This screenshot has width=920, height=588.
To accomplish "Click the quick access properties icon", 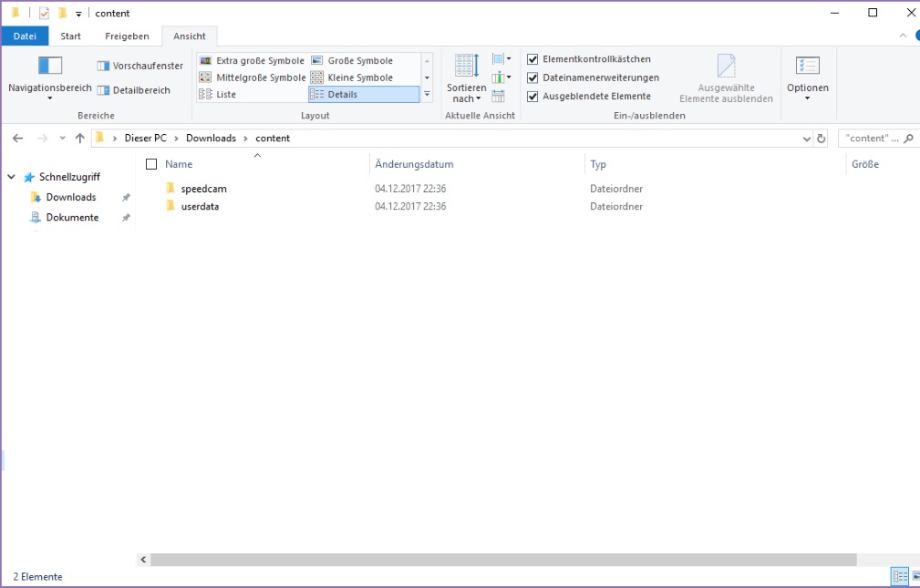I will pyautogui.click(x=44, y=13).
